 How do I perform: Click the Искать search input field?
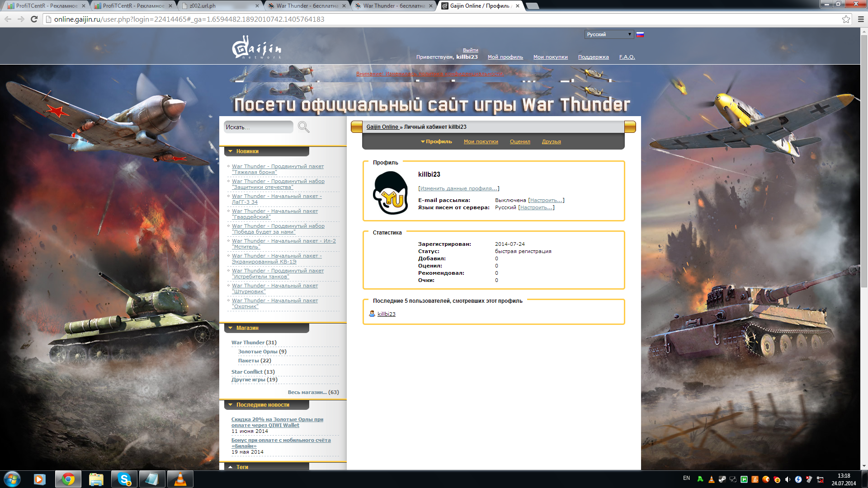[x=258, y=127]
